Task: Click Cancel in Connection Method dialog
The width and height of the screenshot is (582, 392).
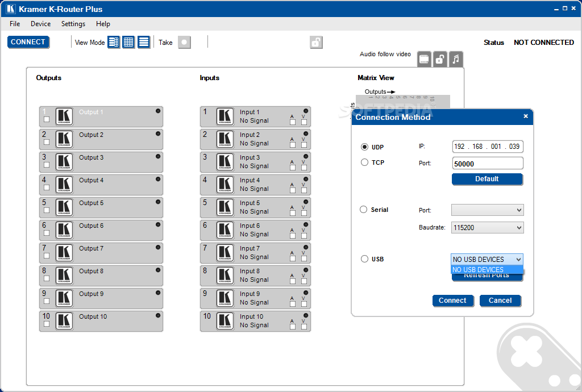Action: point(500,301)
